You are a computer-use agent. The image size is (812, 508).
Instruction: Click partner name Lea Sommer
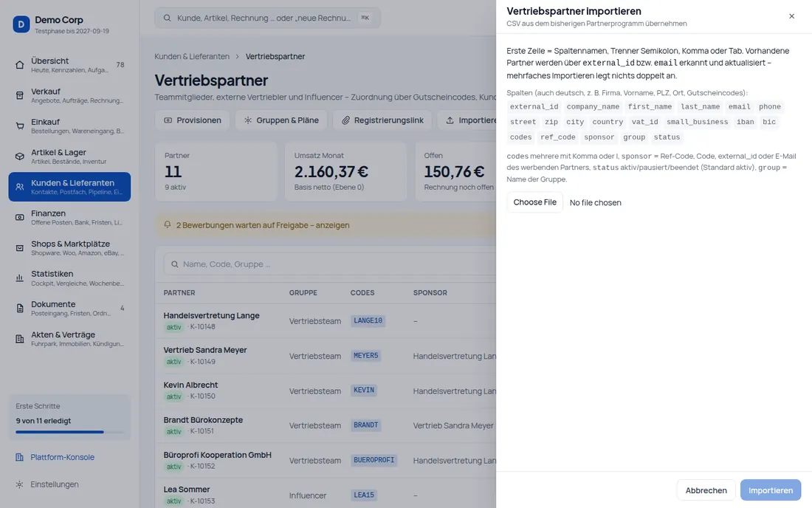click(187, 490)
